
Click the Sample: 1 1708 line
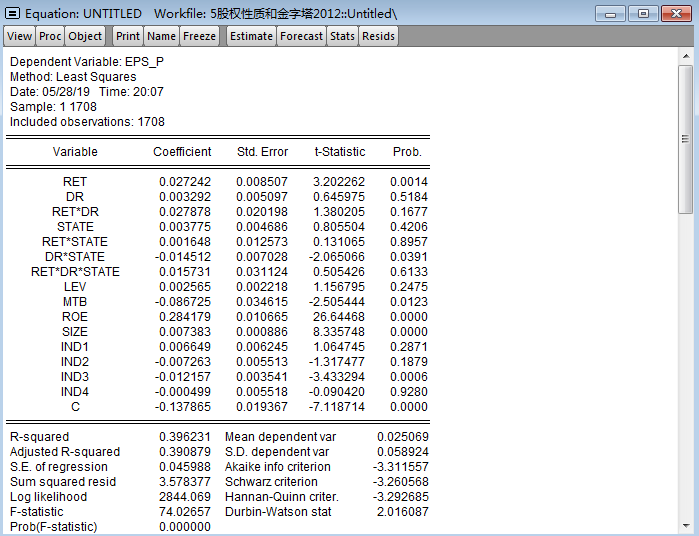(53, 107)
